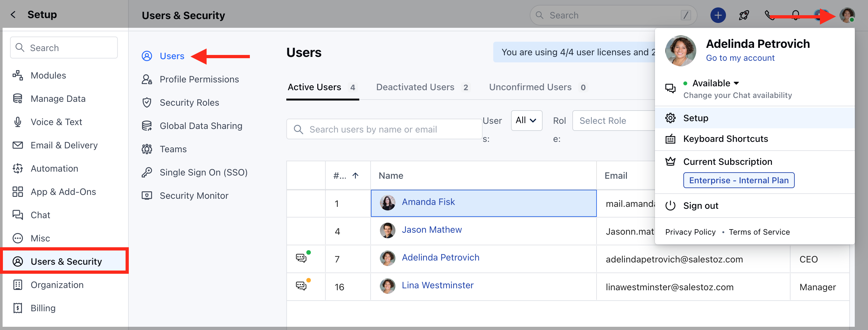Click the keyboard icon beside Keyboard Shortcuts
Image resolution: width=868 pixels, height=330 pixels.
[670, 139]
